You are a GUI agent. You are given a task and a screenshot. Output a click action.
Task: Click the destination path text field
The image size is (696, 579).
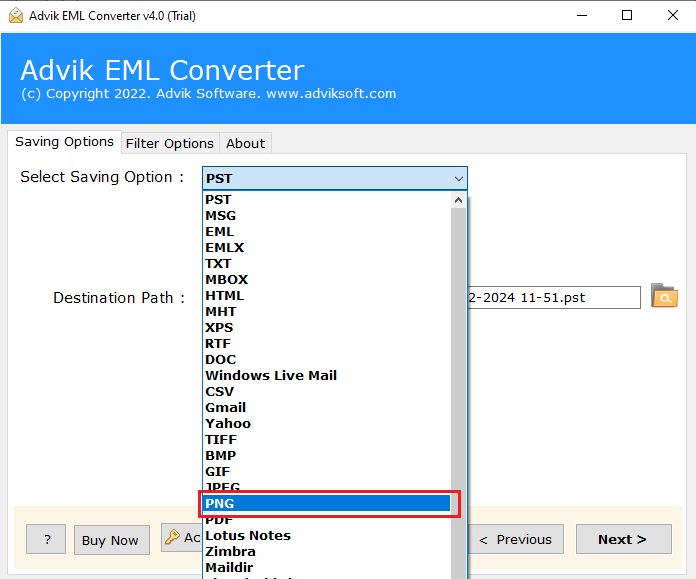click(x=554, y=297)
